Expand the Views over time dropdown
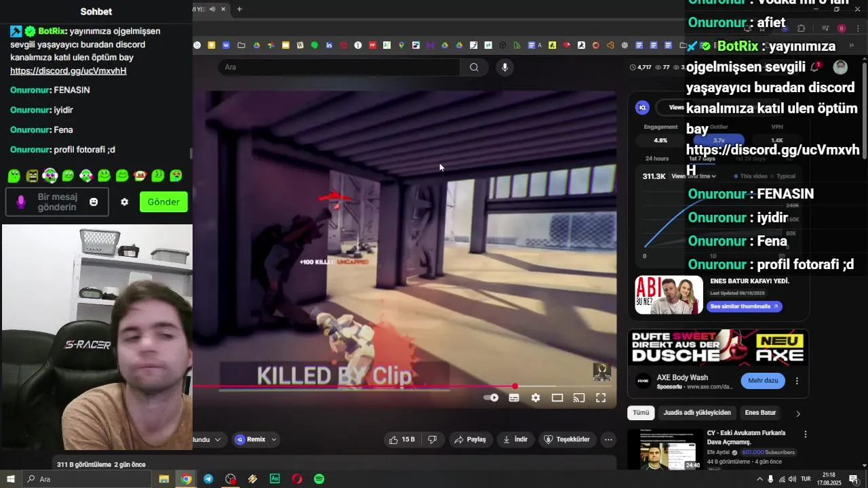This screenshot has width=868, height=488. (x=694, y=176)
